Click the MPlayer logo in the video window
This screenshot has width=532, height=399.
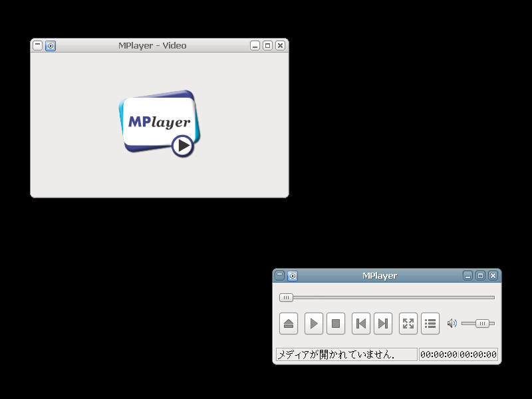(x=160, y=124)
